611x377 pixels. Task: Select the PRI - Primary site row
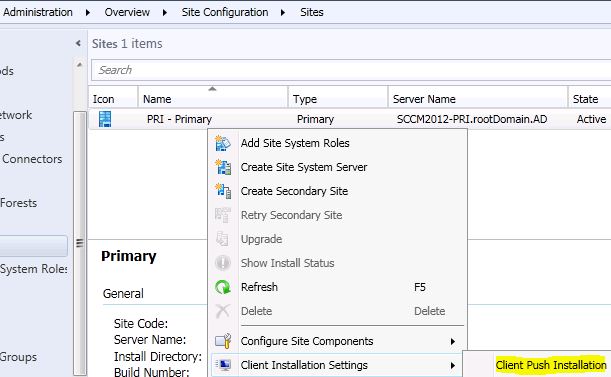pos(350,119)
